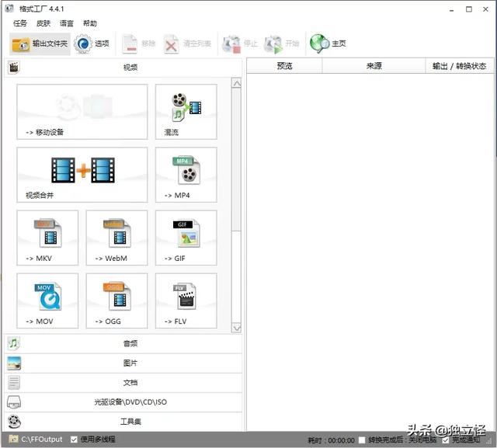Go to 主页 homepage
This screenshot has width=497, height=448.
point(328,44)
